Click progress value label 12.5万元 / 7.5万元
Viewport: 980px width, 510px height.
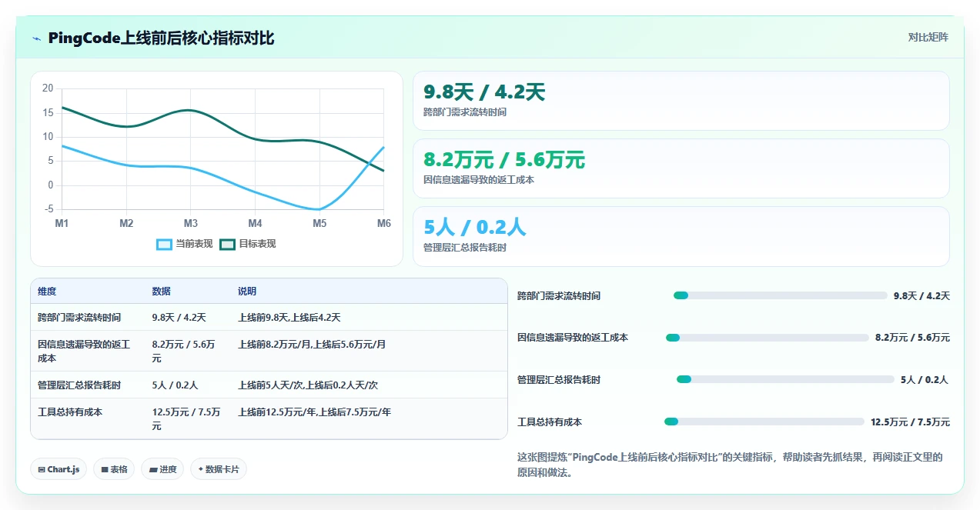(910, 422)
